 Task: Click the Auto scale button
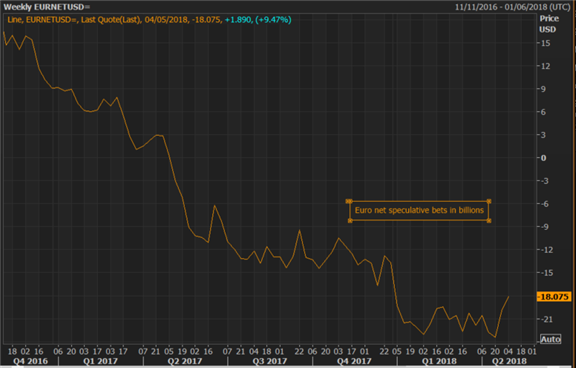[x=550, y=339]
